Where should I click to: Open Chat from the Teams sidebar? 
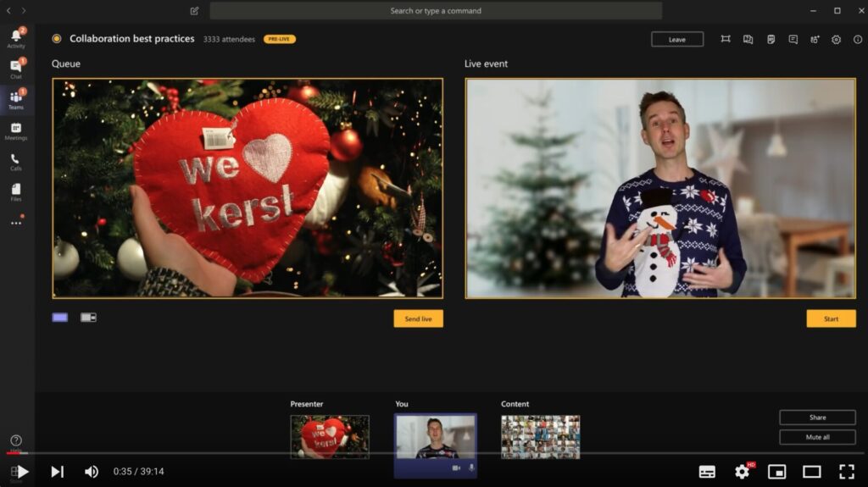pyautogui.click(x=16, y=69)
